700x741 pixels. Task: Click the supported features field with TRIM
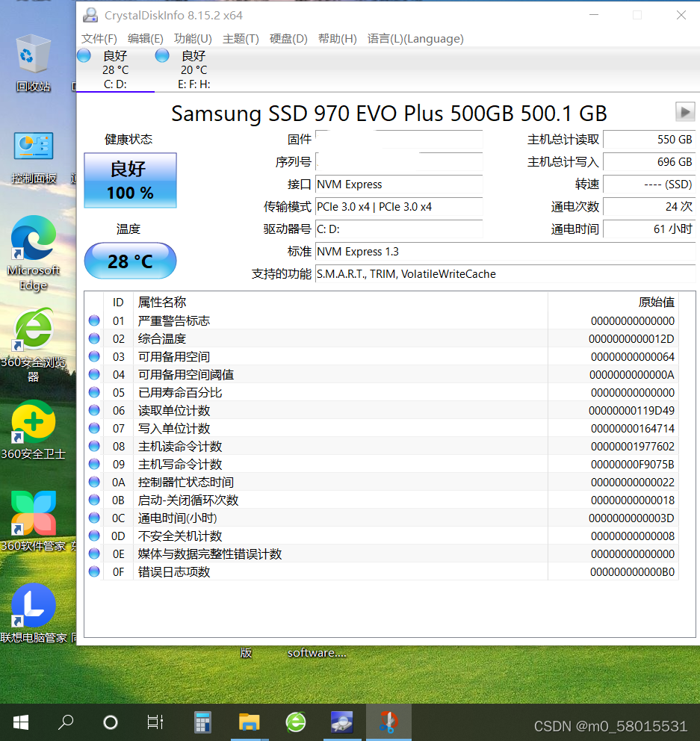click(505, 274)
